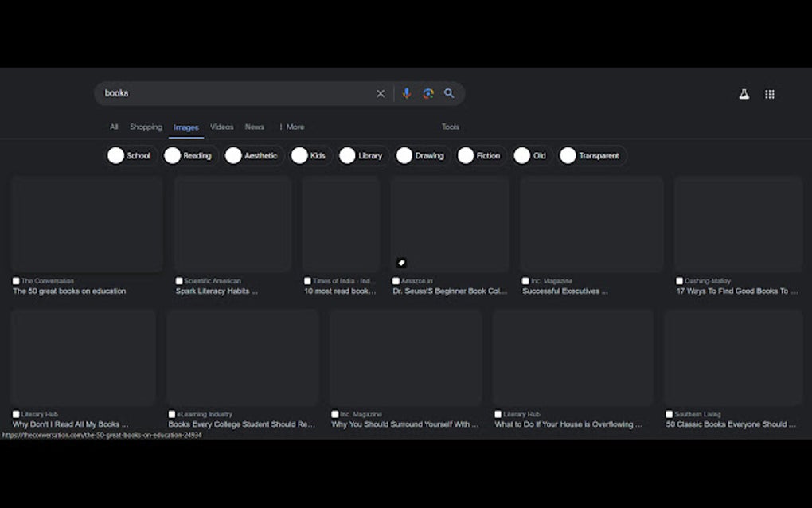Start voice search with the microphone icon
Viewport: 812px width, 508px height.
pos(407,93)
